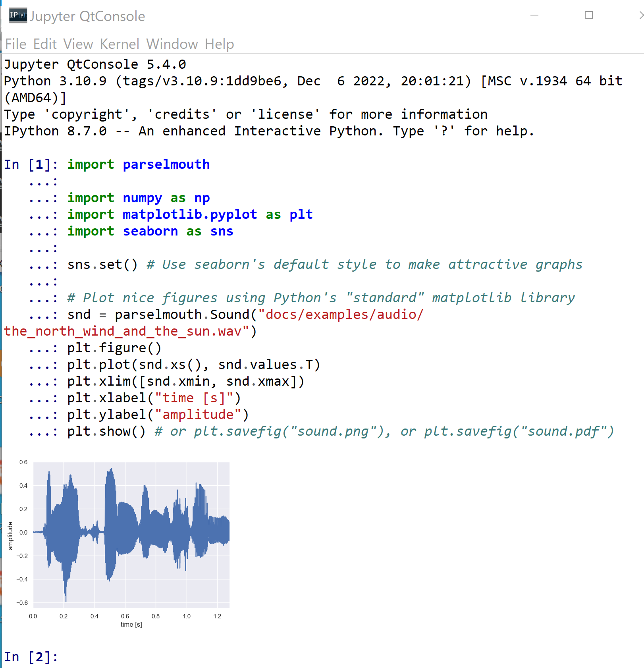Click the 'plt.xlim([snd.xmin, snd.xmax])' line
The width and height of the screenshot is (644, 668).
tap(186, 381)
